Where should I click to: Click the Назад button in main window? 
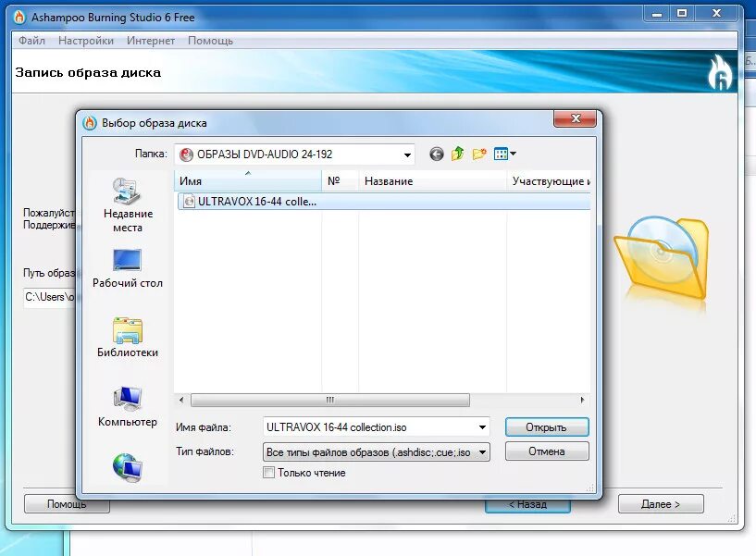(x=528, y=504)
